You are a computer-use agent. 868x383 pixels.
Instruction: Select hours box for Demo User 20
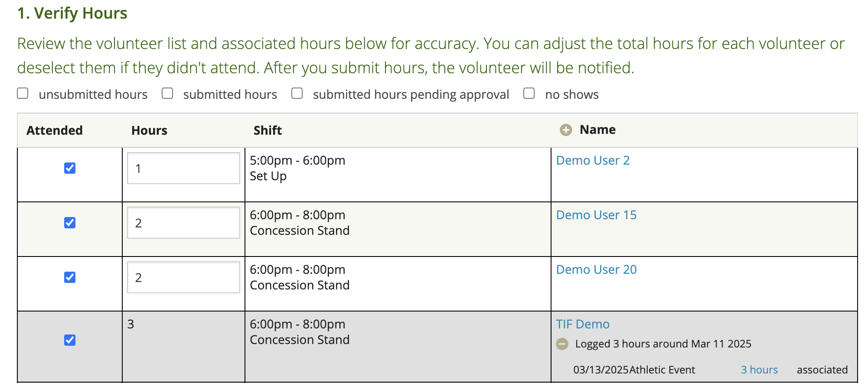[x=183, y=277]
